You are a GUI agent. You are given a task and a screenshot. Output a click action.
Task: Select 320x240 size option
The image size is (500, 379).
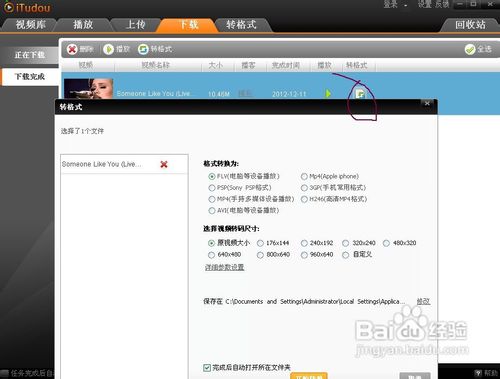tap(346, 243)
